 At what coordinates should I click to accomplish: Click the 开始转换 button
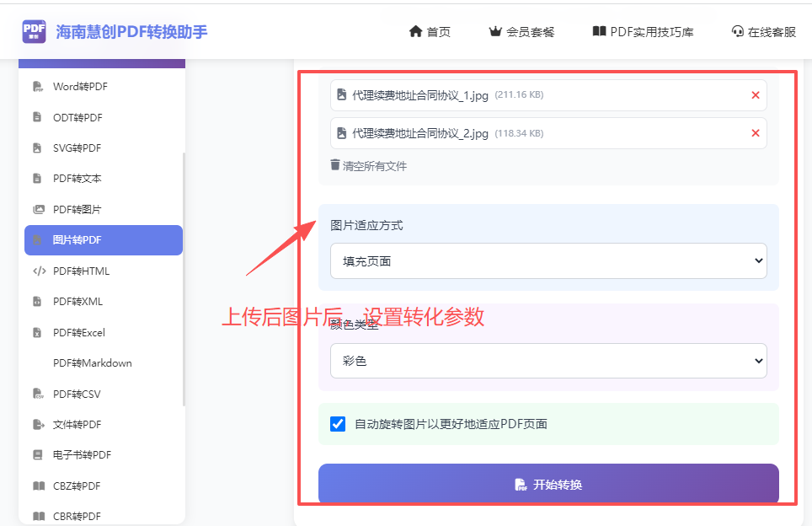click(548, 484)
